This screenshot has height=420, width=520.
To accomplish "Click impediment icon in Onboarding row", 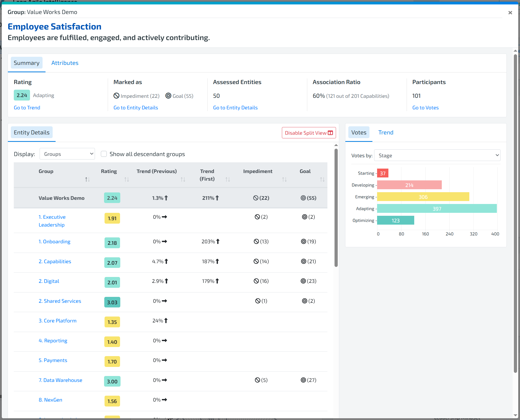I will 256,241.
